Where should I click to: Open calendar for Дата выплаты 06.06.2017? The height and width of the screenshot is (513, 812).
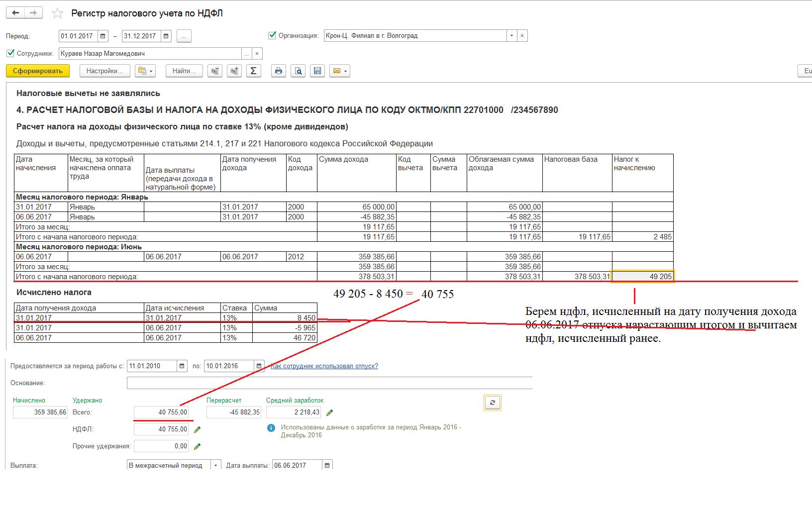[327, 466]
